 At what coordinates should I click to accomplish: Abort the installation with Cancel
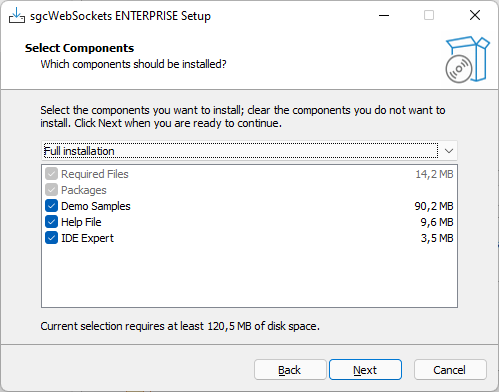coord(450,370)
